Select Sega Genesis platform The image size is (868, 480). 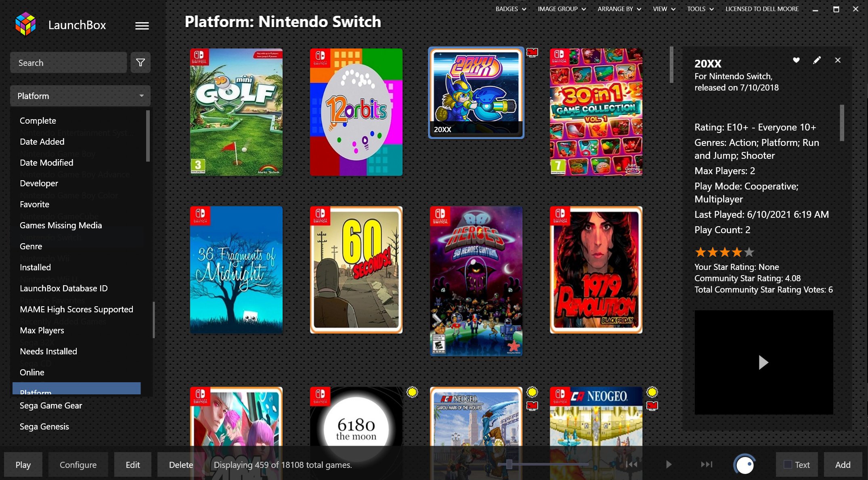pos(44,426)
